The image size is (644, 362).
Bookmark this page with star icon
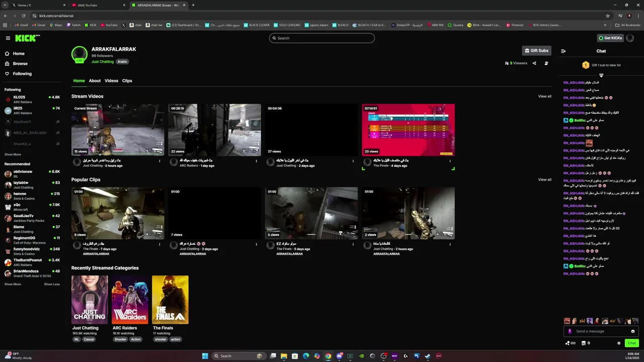click(x=607, y=16)
